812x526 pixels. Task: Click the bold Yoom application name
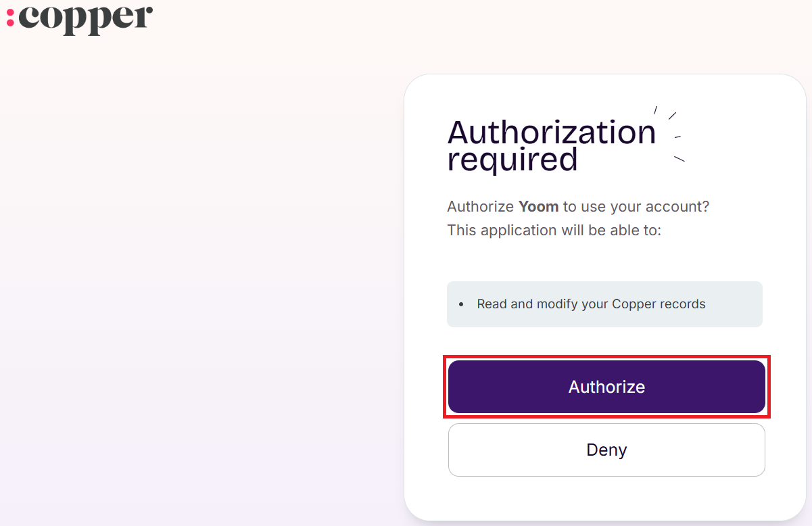(538, 207)
